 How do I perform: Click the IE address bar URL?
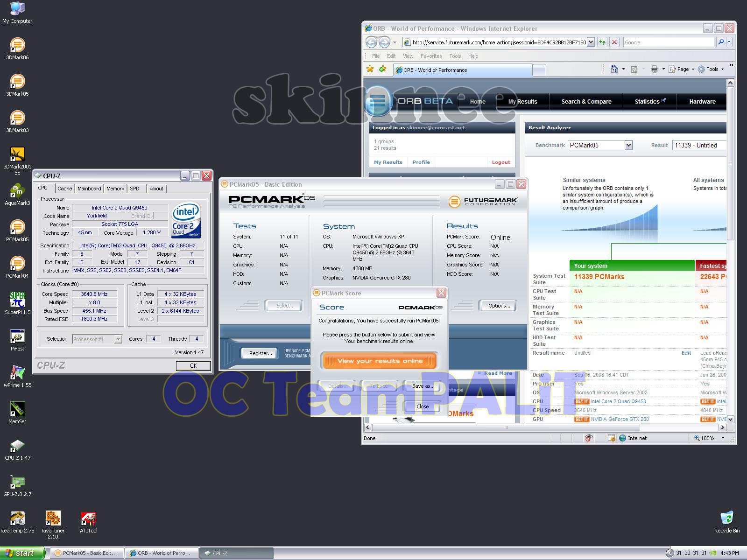coord(499,42)
